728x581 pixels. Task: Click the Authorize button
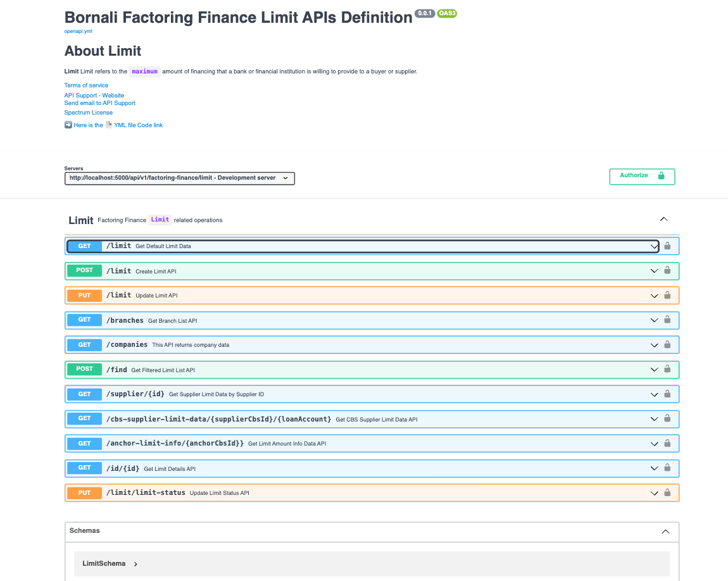pos(642,177)
